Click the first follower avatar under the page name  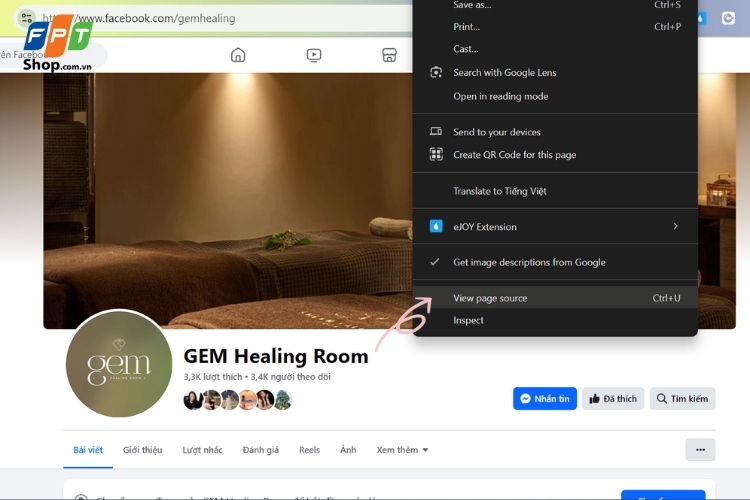coord(193,400)
